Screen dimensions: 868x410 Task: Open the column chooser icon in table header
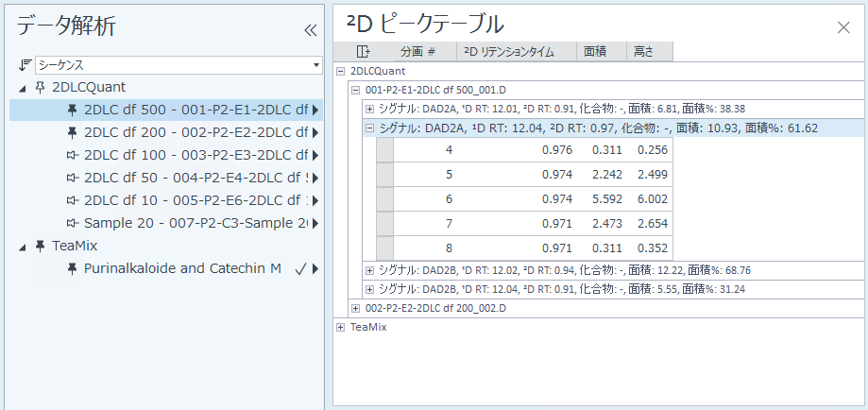[x=363, y=52]
